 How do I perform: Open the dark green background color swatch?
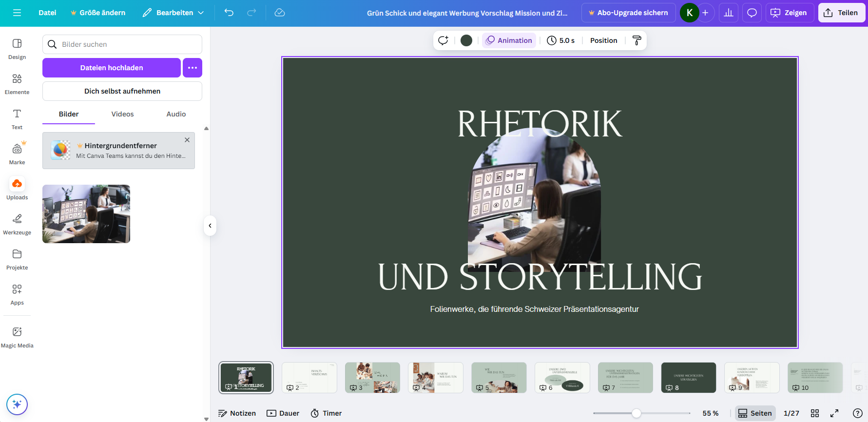[466, 40]
